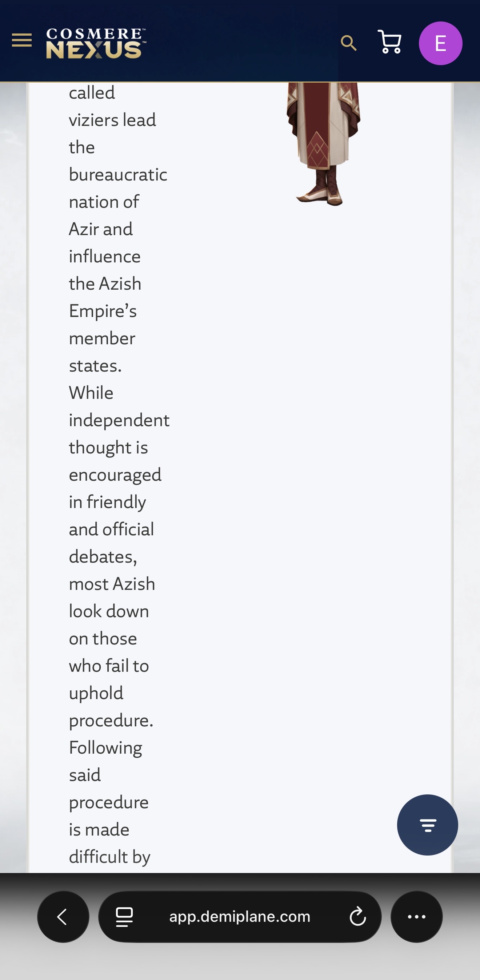480x980 pixels.
Task: Tap the "most Azish" text line
Action: (112, 584)
